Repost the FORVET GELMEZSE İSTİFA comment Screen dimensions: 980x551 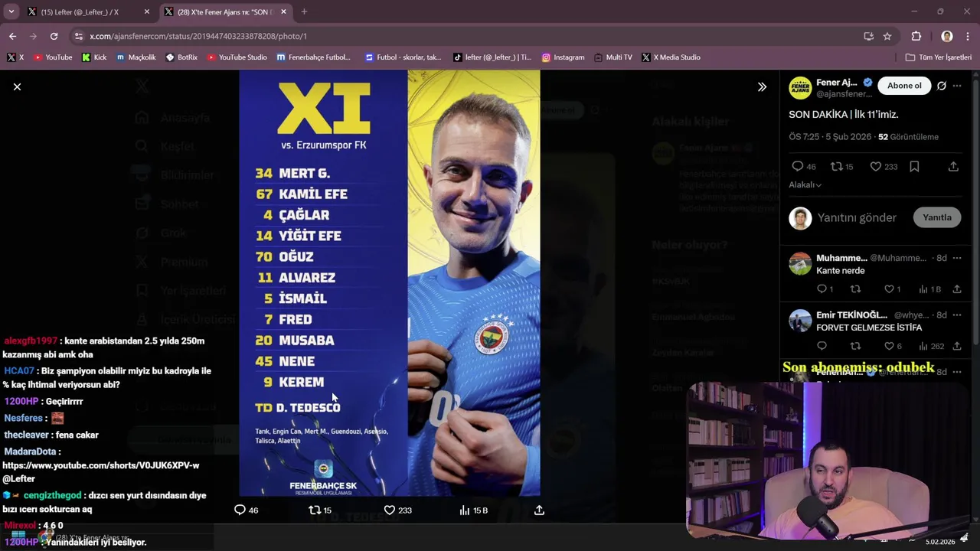point(855,347)
